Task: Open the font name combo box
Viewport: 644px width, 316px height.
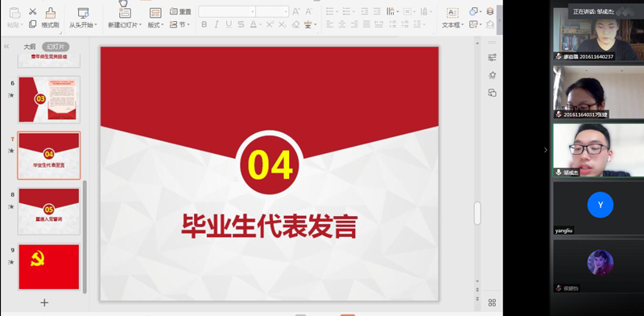Action: (227, 11)
